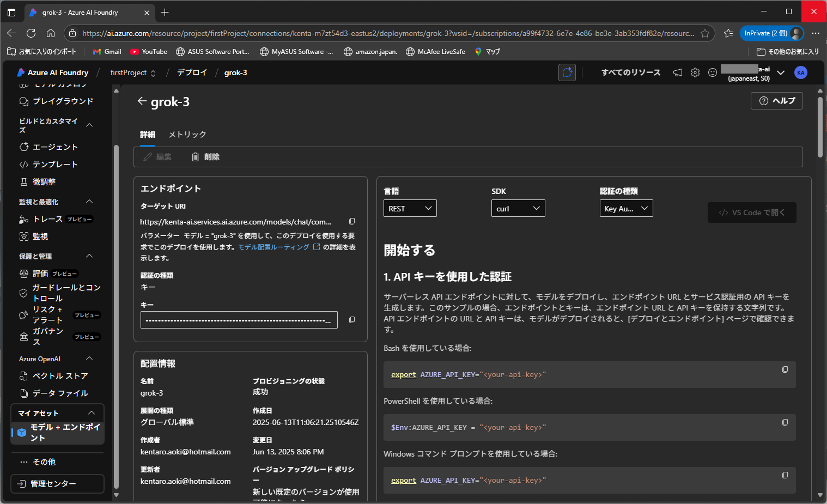Switch to the Details tab

[x=148, y=135]
